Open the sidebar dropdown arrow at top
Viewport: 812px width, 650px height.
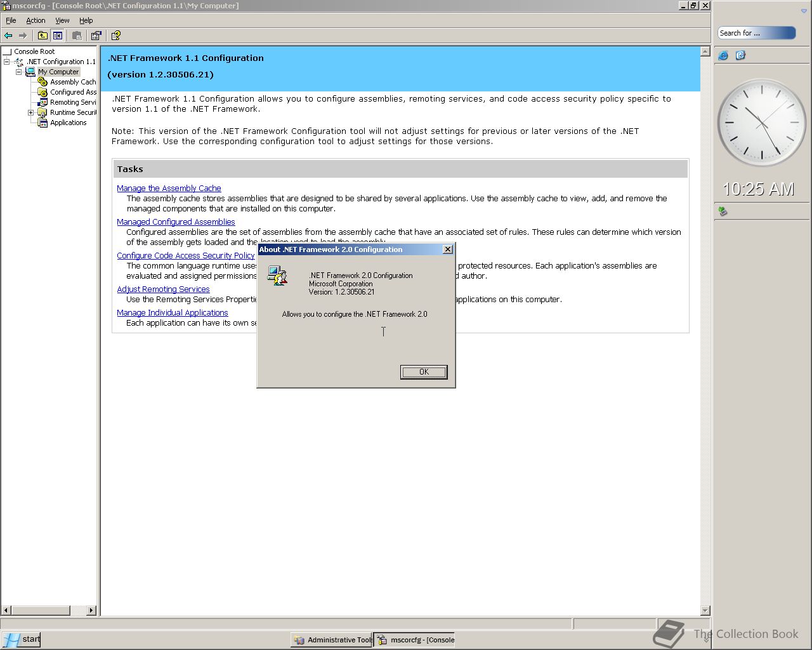pyautogui.click(x=804, y=11)
